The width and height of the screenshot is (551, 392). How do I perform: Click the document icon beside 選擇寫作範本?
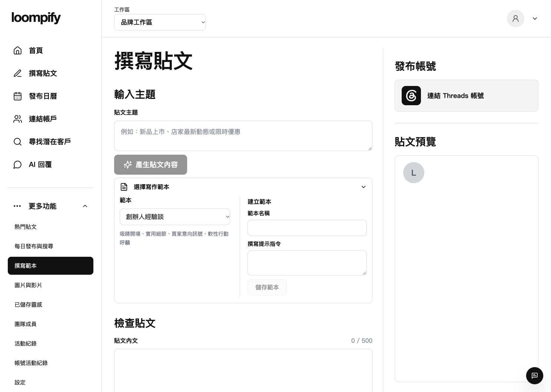tap(124, 187)
